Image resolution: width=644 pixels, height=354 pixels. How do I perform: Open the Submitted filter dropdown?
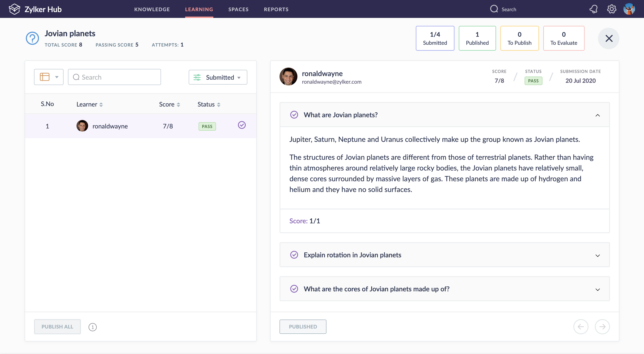[218, 77]
